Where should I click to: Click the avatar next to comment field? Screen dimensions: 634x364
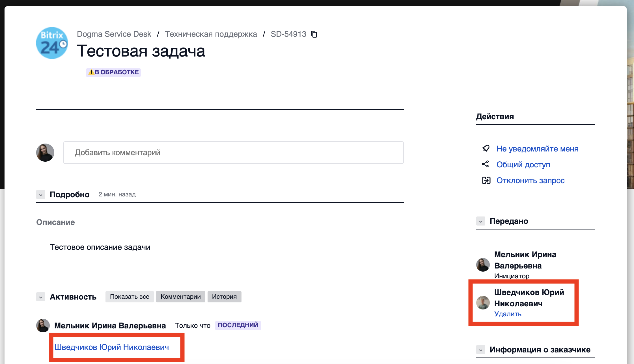(45, 153)
